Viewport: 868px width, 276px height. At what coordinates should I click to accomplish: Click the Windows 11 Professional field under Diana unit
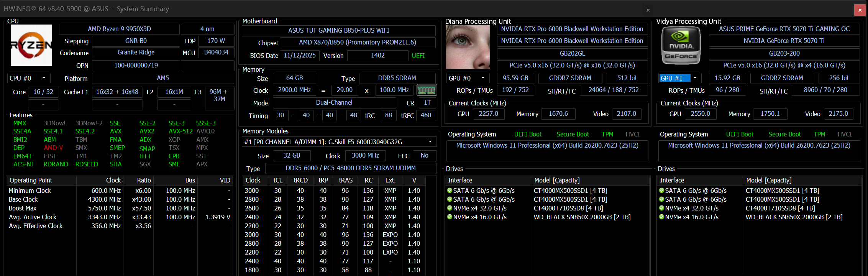coord(547,150)
